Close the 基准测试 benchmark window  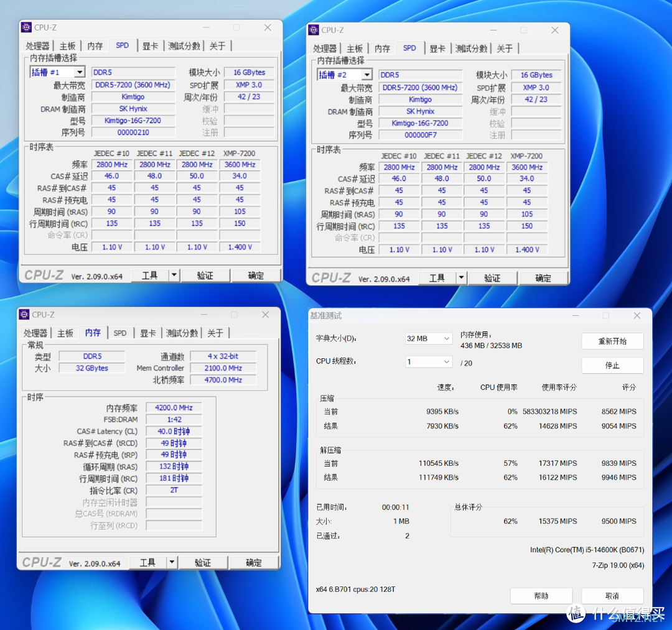637,315
